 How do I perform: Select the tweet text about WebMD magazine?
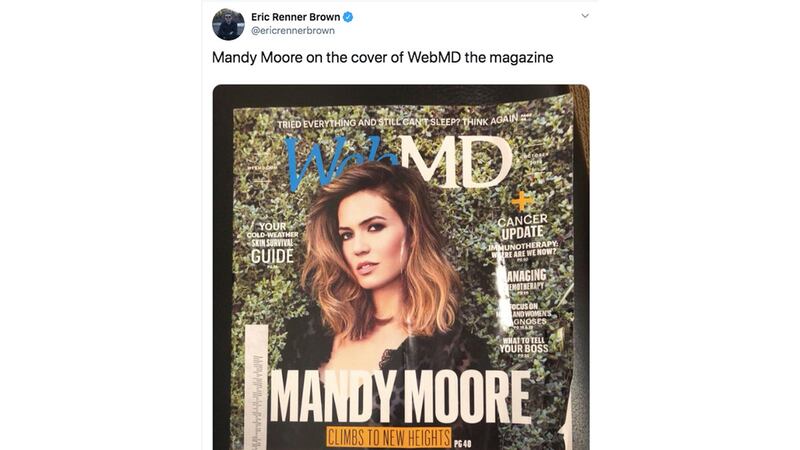pos(382,57)
